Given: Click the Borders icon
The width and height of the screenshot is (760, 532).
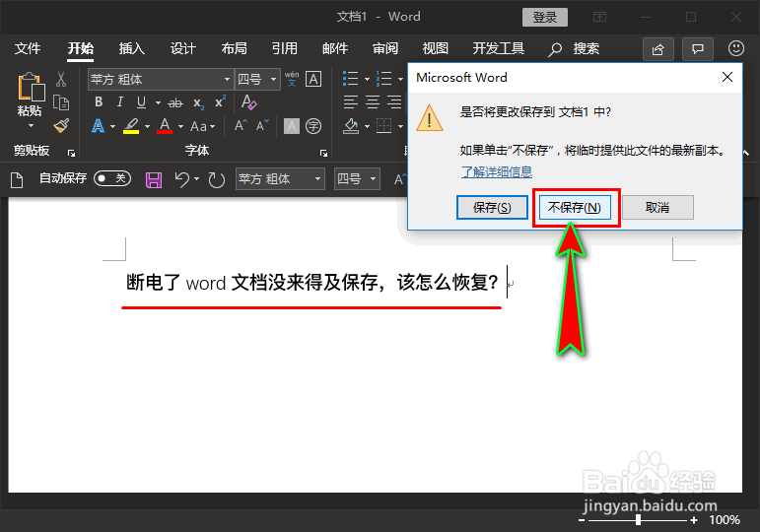Looking at the screenshot, I should [383, 126].
